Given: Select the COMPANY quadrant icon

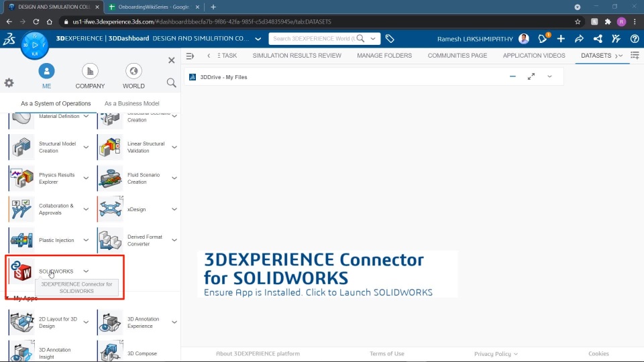Looking at the screenshot, I should (90, 71).
